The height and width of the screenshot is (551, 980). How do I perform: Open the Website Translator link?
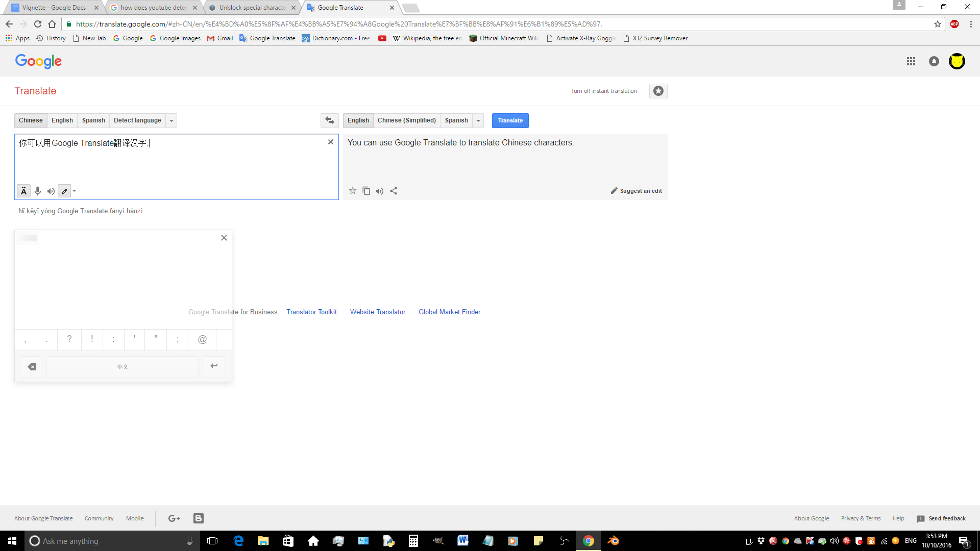[x=378, y=312]
